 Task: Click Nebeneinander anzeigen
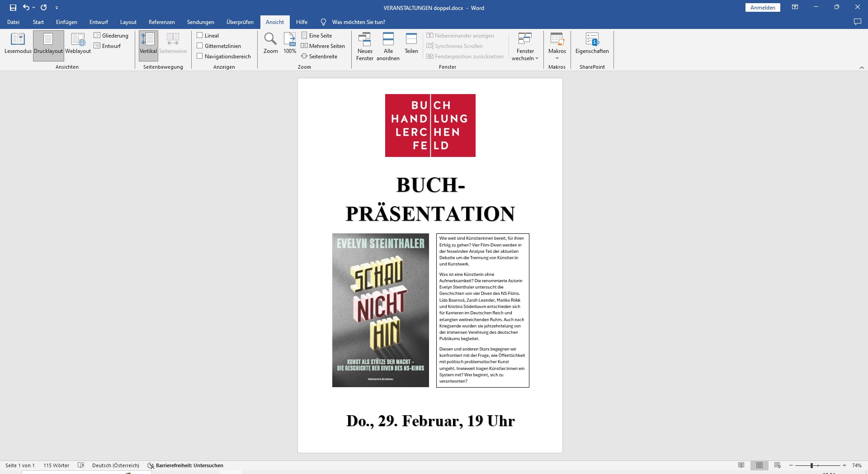click(460, 35)
